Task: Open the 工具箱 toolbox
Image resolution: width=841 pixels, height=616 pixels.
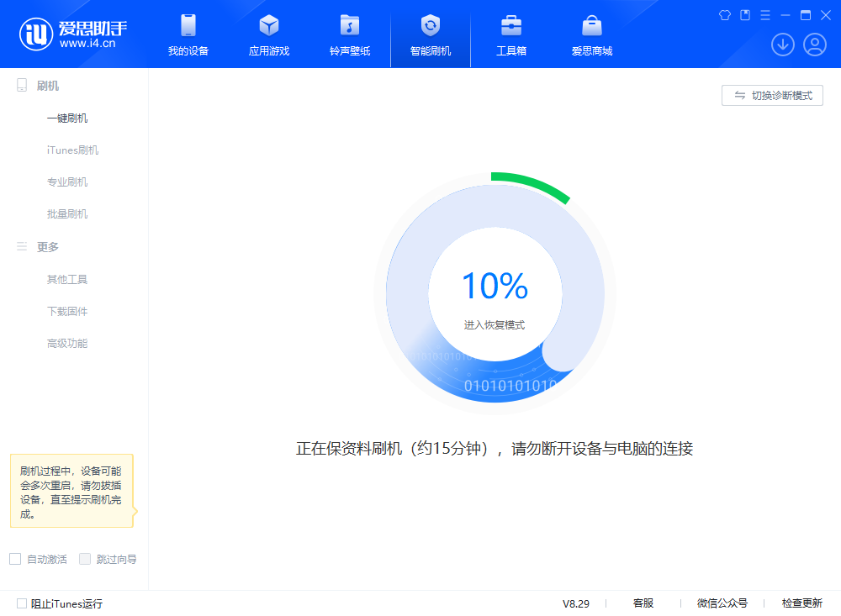Action: 511,34
